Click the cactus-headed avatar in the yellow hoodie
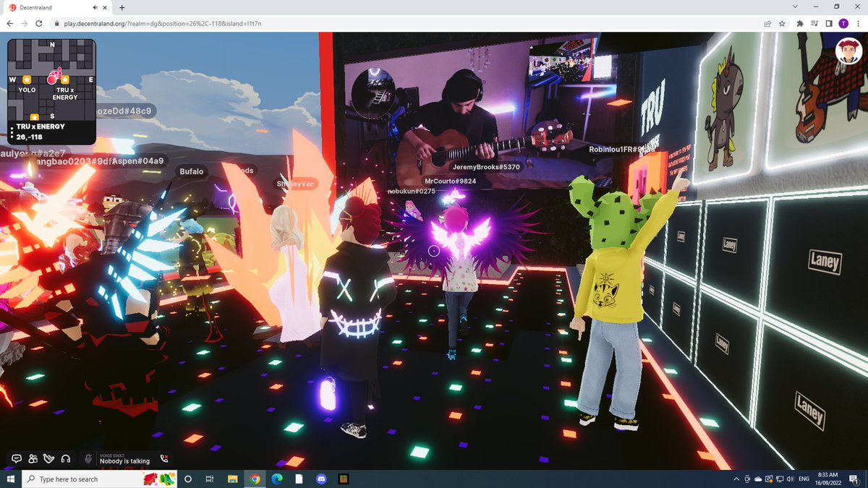Image resolution: width=868 pixels, height=488 pixels. point(615,304)
